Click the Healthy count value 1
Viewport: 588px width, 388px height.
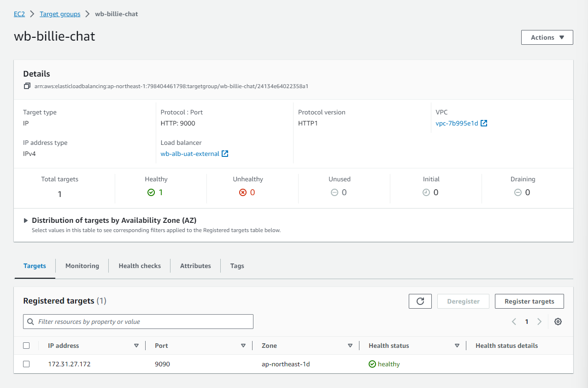click(161, 192)
